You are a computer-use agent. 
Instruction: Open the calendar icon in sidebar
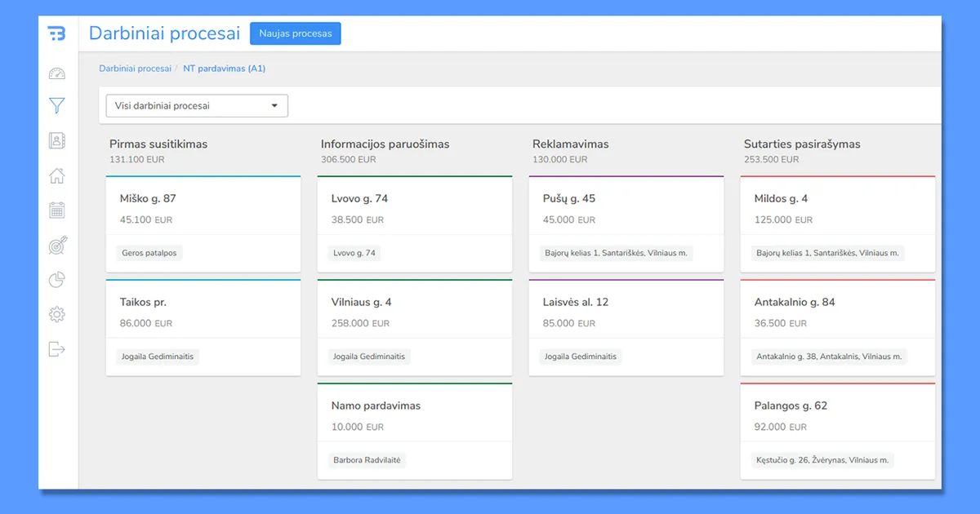pos(56,210)
